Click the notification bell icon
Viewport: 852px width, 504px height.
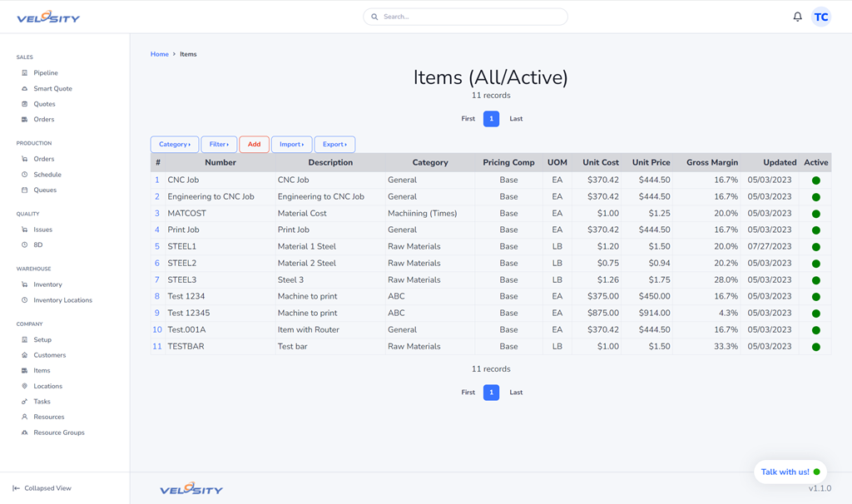(797, 17)
